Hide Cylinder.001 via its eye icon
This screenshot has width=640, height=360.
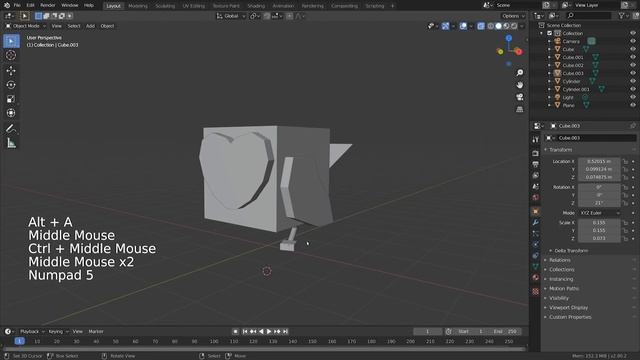click(633, 89)
